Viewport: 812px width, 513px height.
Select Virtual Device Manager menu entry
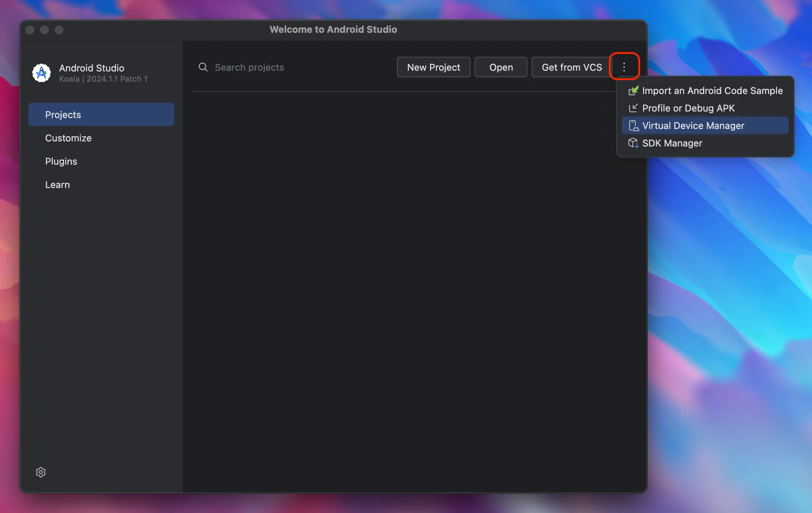(693, 126)
